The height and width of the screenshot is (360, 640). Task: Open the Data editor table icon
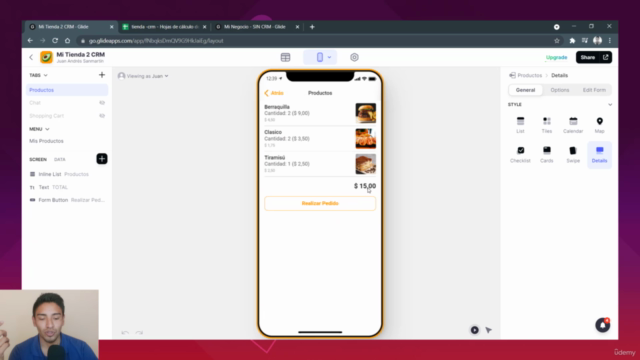285,57
